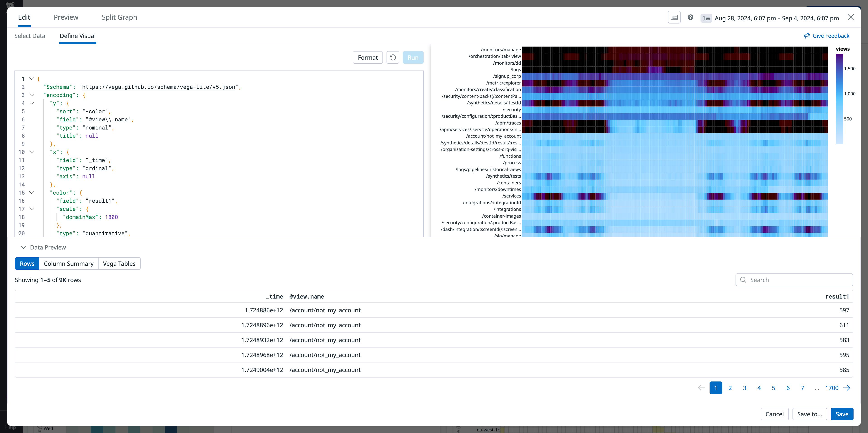Collapse the Data Preview section
The image size is (868, 433).
(x=24, y=247)
